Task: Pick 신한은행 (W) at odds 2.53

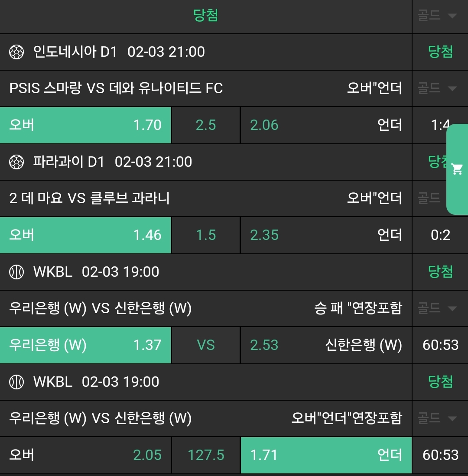Action: point(325,345)
